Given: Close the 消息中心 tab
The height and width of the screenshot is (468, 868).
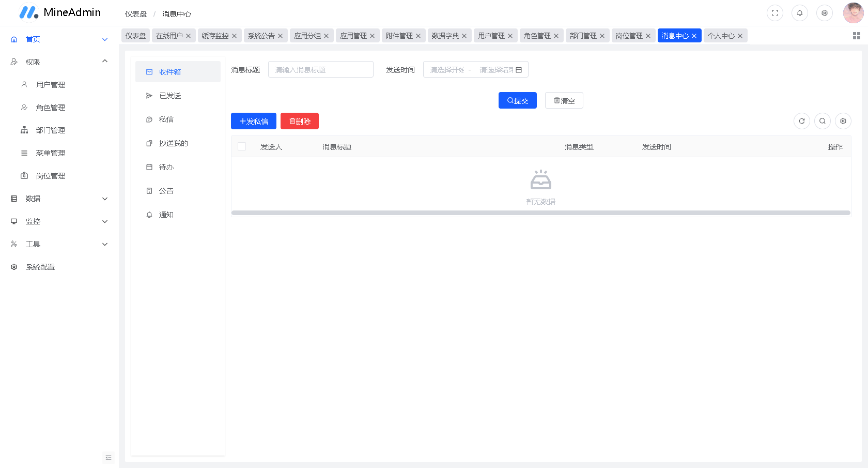Looking at the screenshot, I should 694,36.
